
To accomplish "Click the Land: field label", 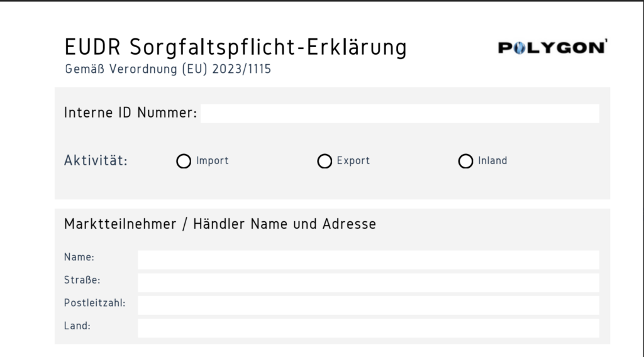I will point(79,326).
